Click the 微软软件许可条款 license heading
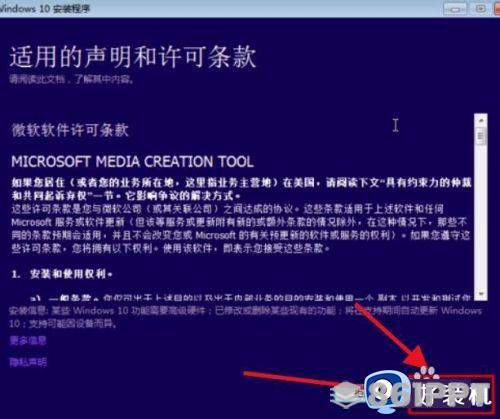Image resolution: width=500 pixels, height=419 pixels. [70, 130]
